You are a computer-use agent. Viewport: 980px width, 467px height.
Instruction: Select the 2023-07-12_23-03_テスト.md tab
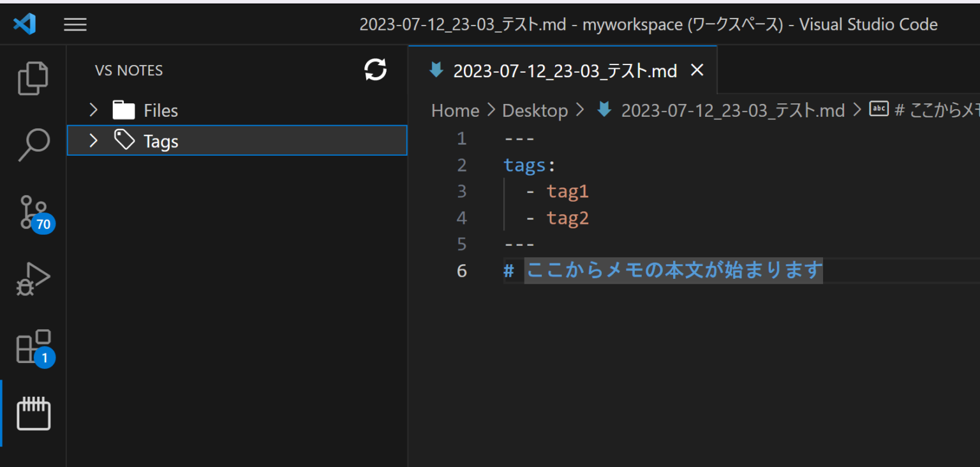coord(565,70)
